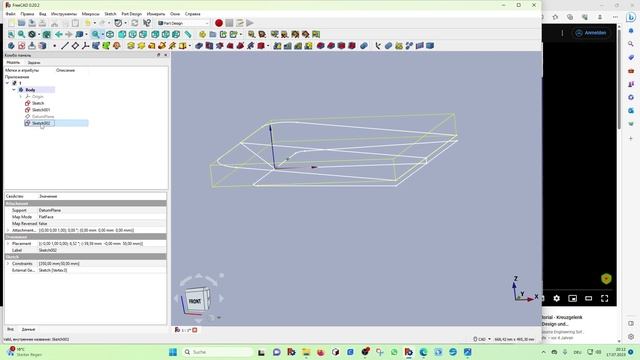Image resolution: width=640 pixels, height=360 pixels.
Task: Click browser video fullscreen icon
Action: pyautogui.click(x=604, y=298)
